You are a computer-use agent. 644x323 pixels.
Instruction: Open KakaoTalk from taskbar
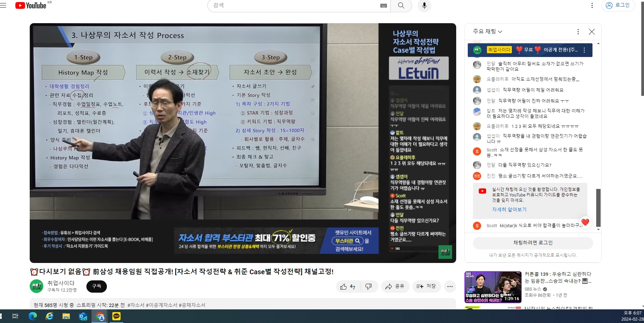(116, 316)
